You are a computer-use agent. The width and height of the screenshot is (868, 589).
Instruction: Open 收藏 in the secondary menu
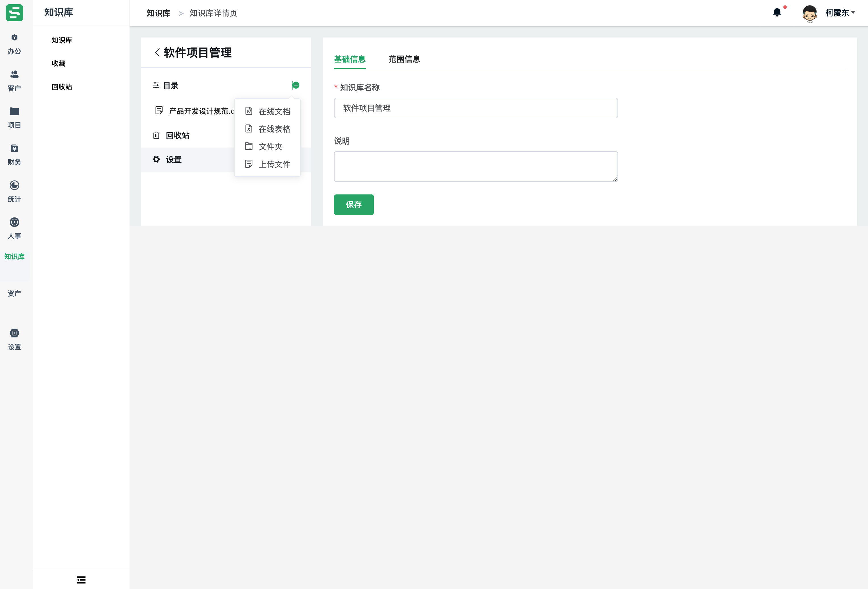(58, 64)
